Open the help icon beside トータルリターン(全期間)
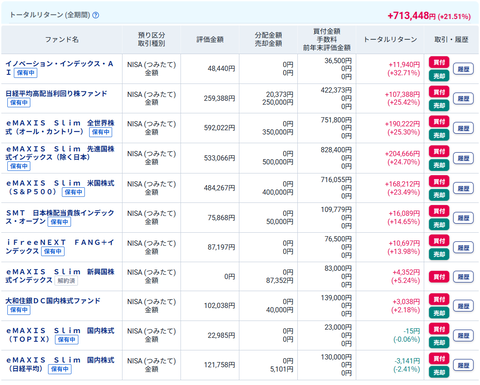Image resolution: width=480 pixels, height=385 pixels. point(96,15)
